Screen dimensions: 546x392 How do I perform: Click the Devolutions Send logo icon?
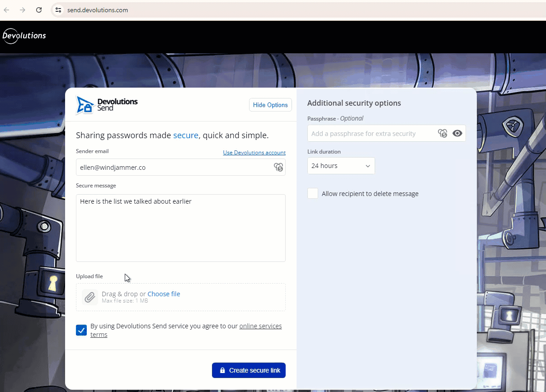[x=85, y=105]
